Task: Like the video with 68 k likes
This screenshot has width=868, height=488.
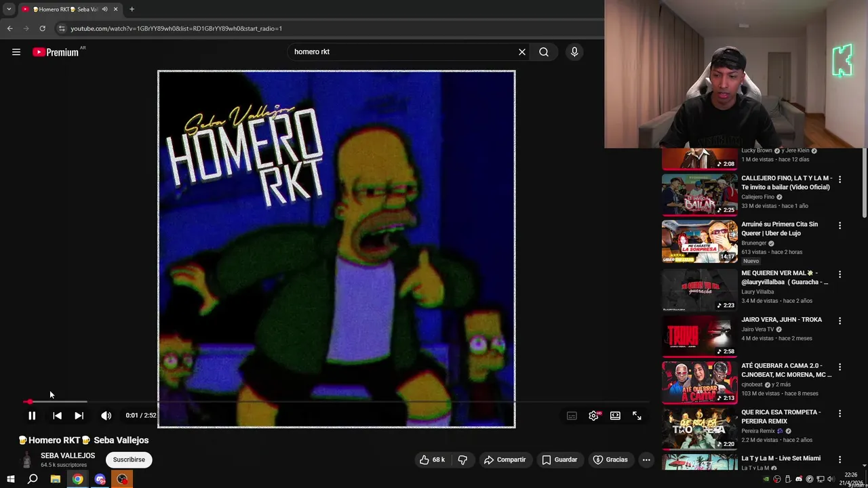Action: pyautogui.click(x=432, y=460)
